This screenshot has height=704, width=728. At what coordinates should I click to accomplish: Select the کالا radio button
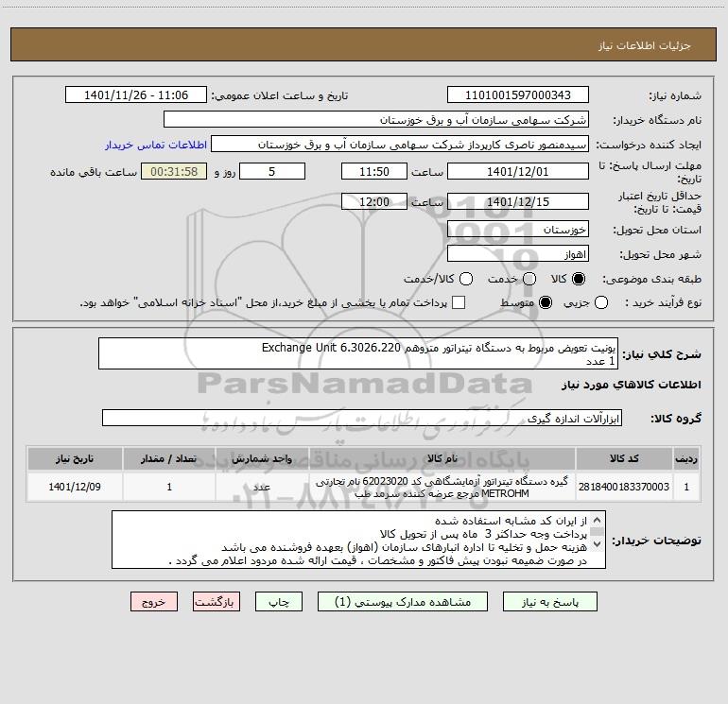(579, 279)
